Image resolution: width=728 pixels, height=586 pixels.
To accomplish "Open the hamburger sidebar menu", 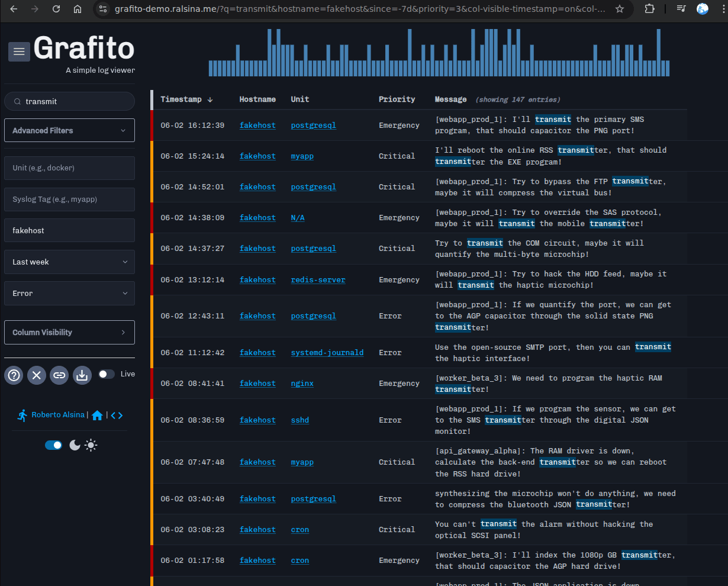I will tap(19, 51).
